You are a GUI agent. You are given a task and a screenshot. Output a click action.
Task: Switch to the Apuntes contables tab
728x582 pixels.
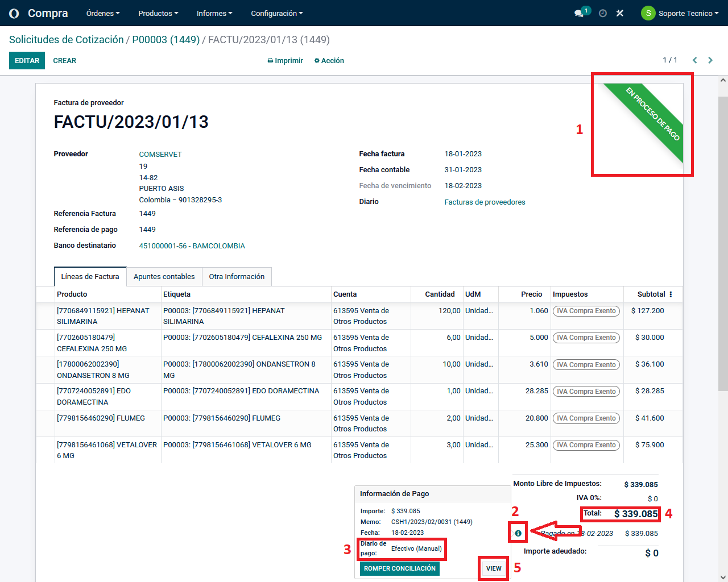164,277
